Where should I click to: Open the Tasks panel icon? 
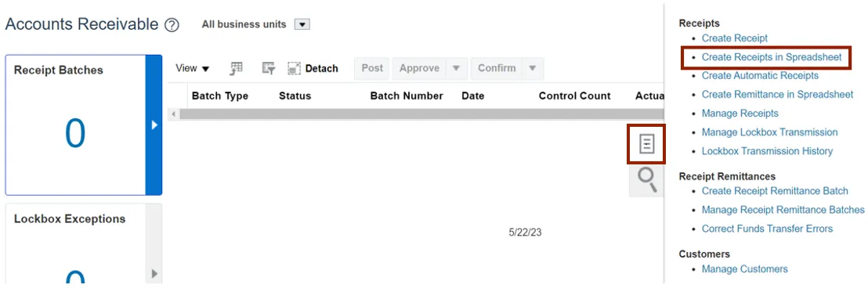(646, 144)
